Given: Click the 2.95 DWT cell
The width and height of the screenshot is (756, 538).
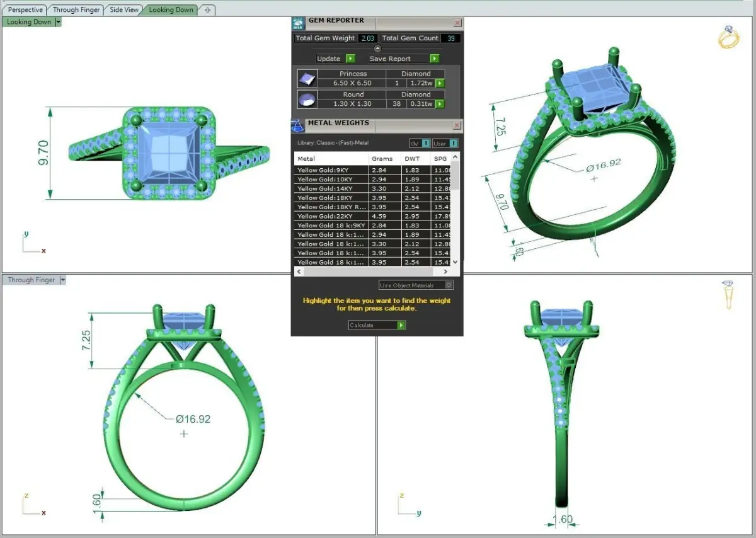Looking at the screenshot, I should coord(416,216).
